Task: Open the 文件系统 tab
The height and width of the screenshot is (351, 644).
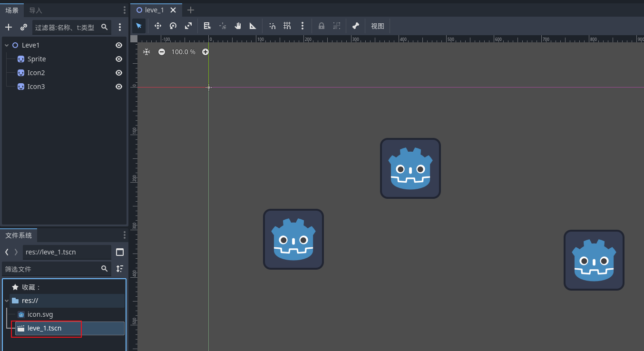Action: coord(19,235)
